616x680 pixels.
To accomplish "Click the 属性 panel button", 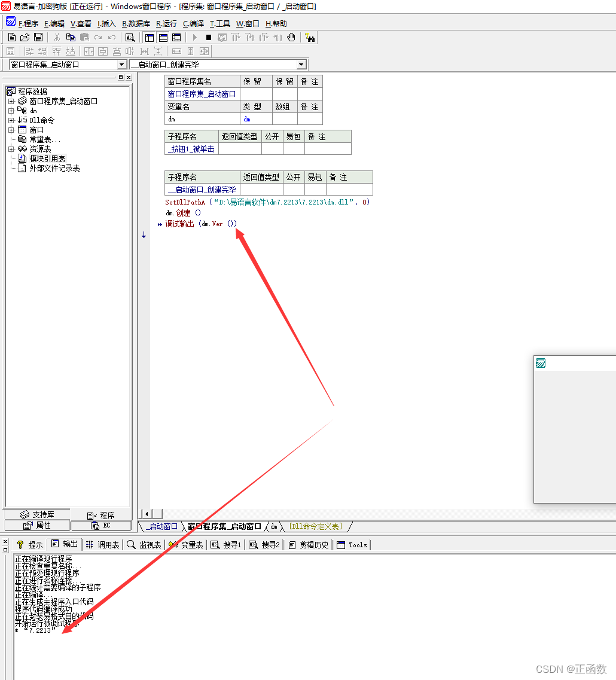I will coord(37,525).
